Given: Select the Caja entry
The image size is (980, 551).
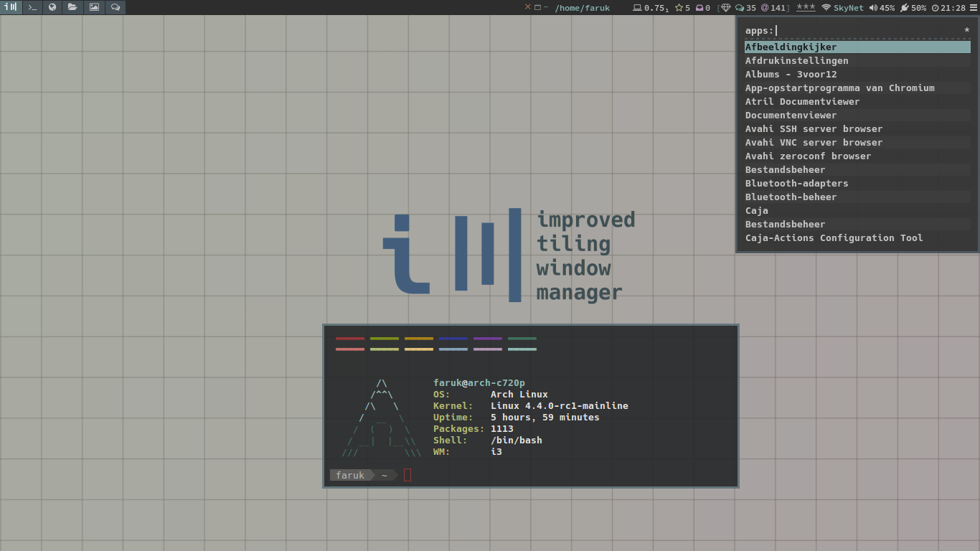Looking at the screenshot, I should tap(857, 211).
